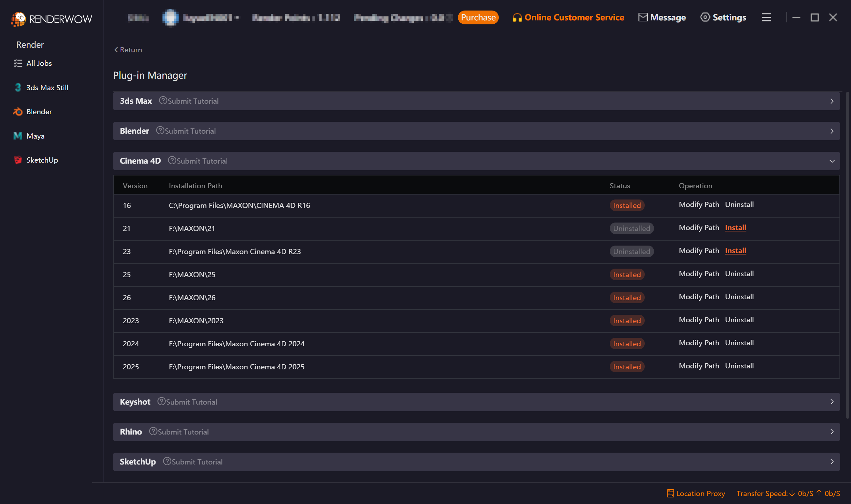Open Cinema 4D Submit Tutorial help icon
851x504 pixels.
pyautogui.click(x=172, y=160)
